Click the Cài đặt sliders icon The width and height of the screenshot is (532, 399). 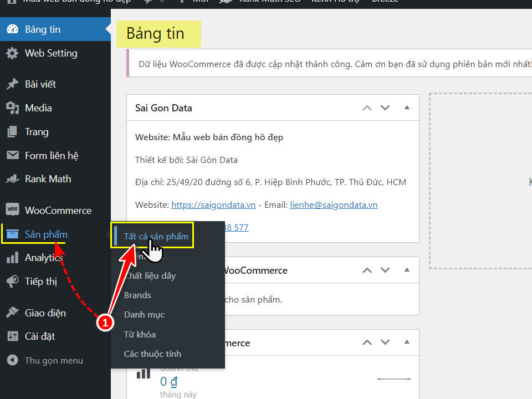pyautogui.click(x=13, y=336)
